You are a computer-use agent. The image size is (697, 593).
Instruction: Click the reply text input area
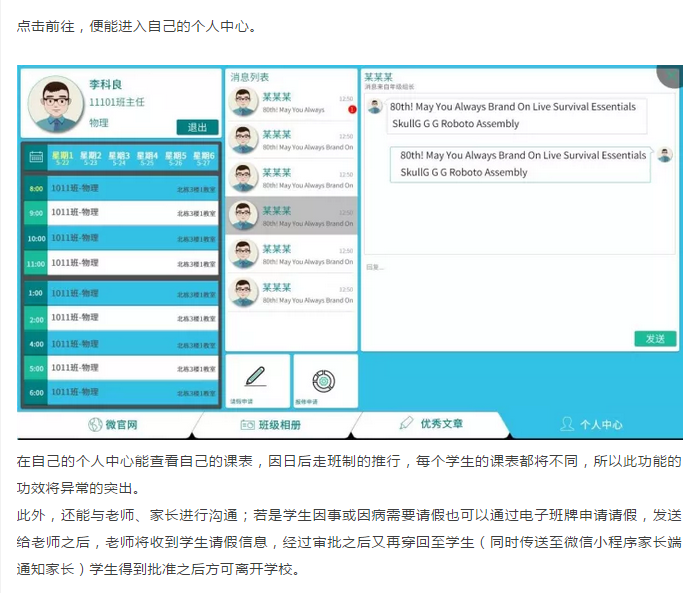(520, 295)
